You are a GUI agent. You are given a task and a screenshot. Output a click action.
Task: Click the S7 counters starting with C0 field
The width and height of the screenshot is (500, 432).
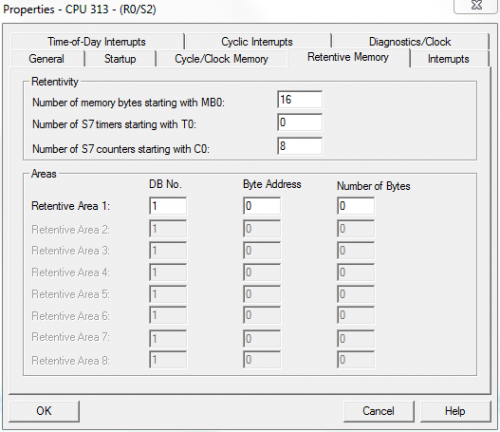[x=300, y=146]
